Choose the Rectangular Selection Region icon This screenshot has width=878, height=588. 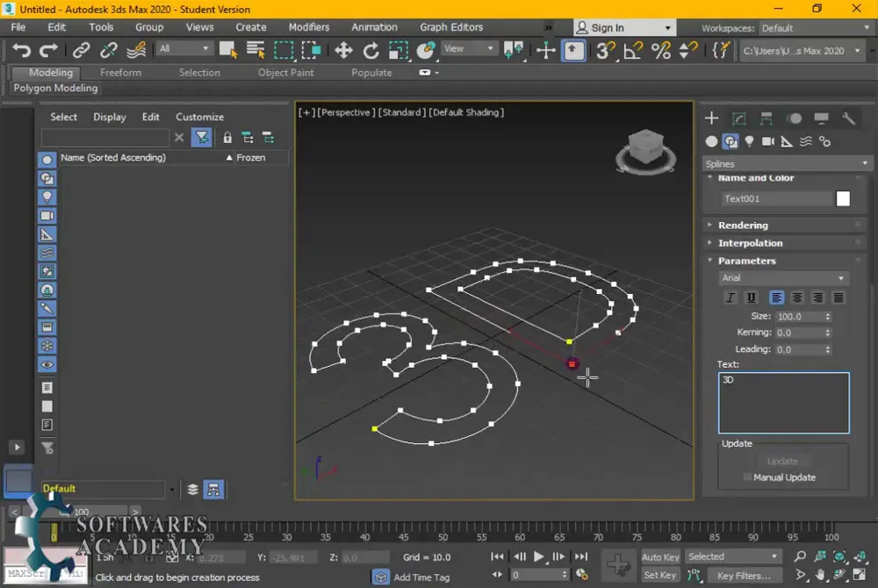284,50
